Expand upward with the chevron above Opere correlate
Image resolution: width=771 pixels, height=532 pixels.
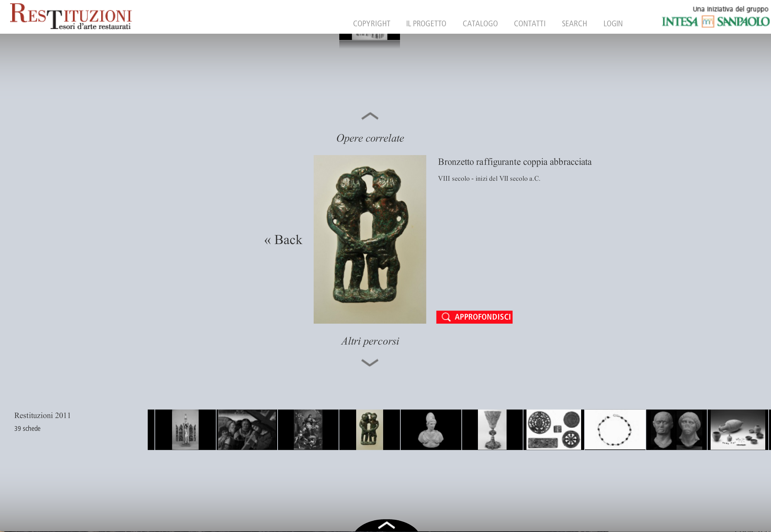click(370, 116)
